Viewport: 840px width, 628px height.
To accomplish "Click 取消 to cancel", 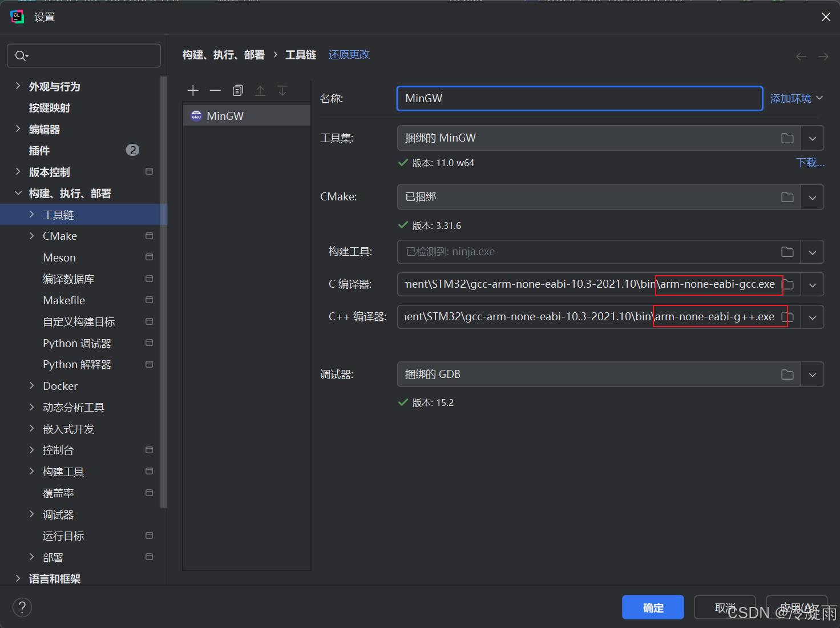I will [725, 607].
